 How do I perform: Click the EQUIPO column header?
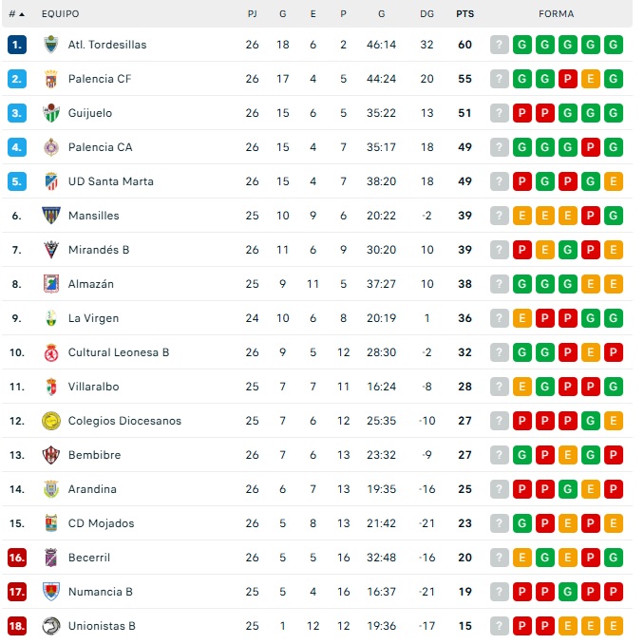click(60, 14)
